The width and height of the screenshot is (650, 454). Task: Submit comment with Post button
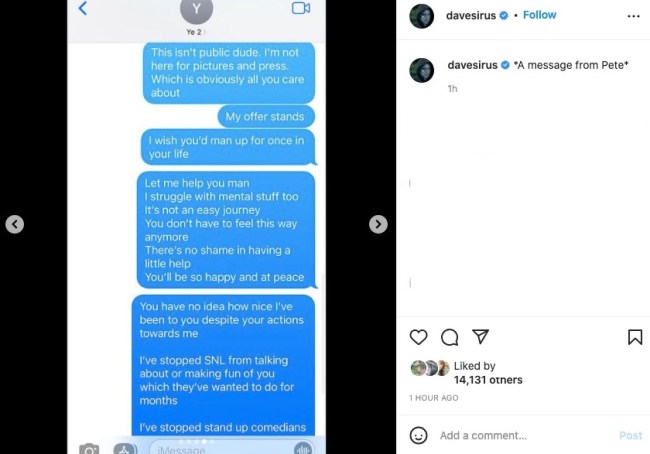click(631, 435)
